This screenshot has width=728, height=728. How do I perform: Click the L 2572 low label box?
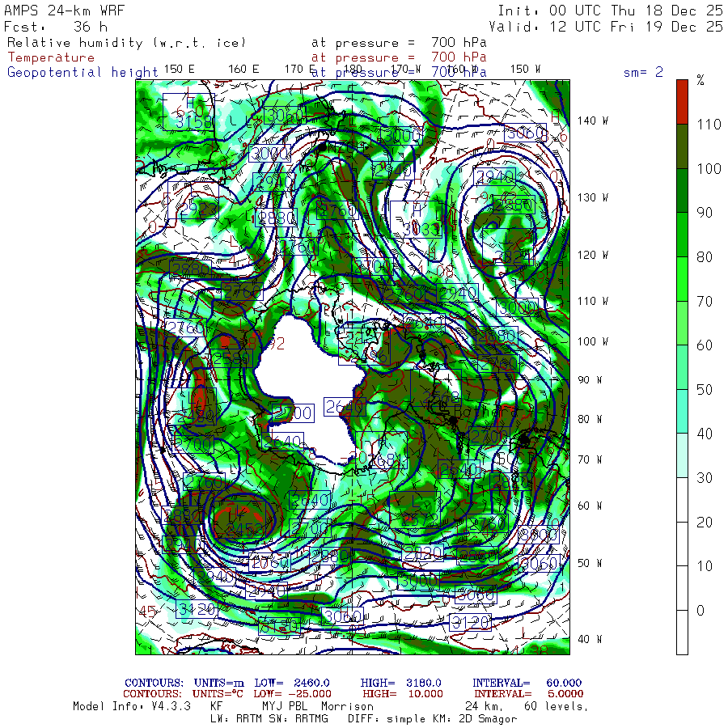click(415, 510)
